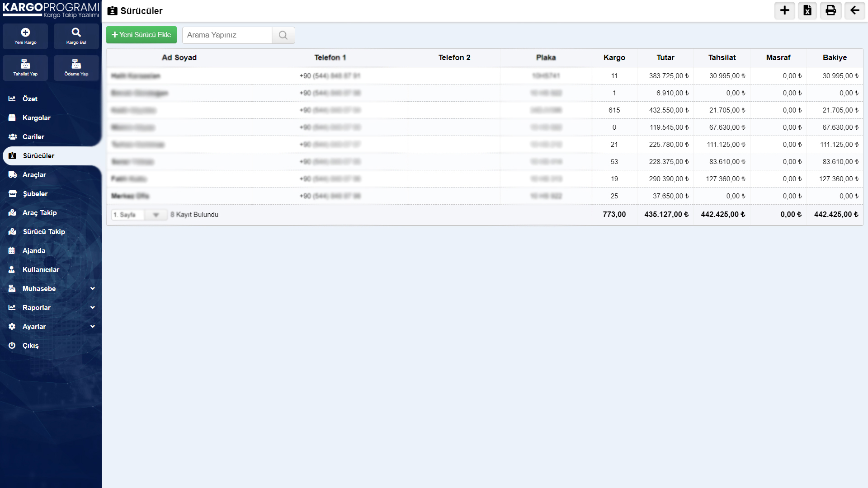Click the Özet chart icon
The height and width of the screenshot is (488, 868).
(x=12, y=99)
